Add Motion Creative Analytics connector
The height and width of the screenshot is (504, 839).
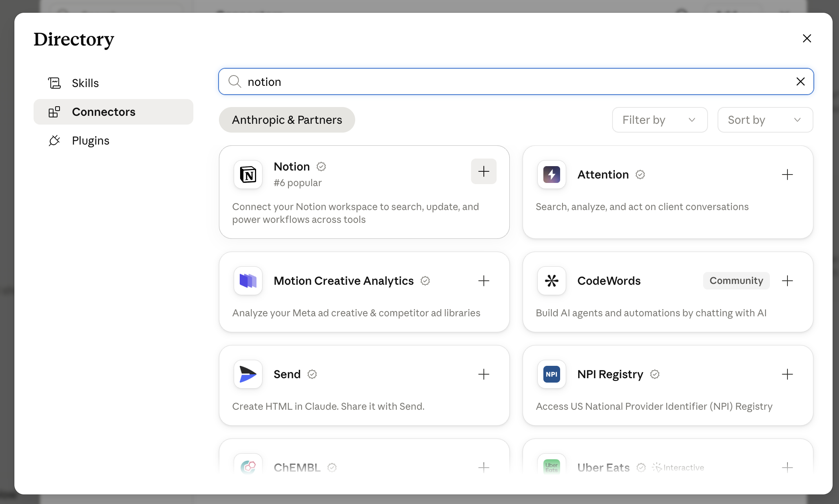point(483,281)
